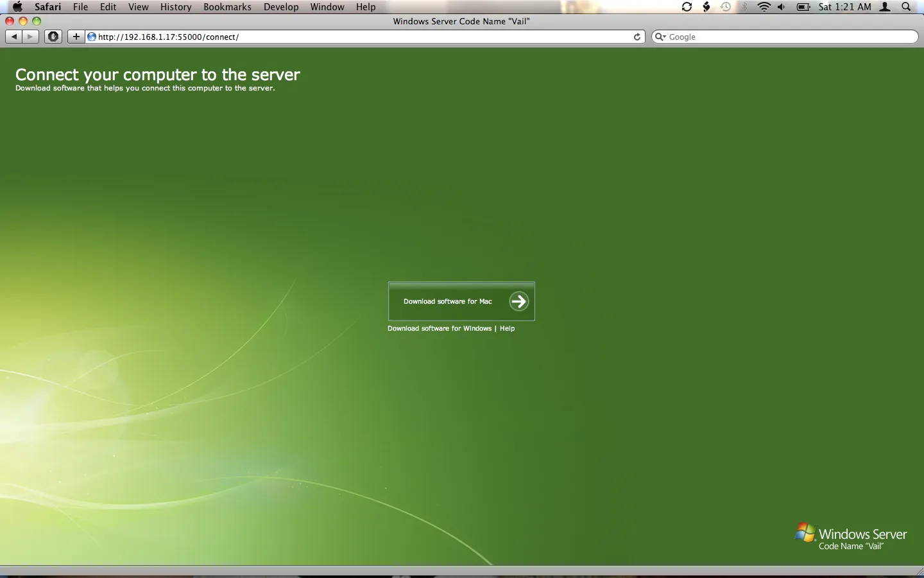Click the Time Machine icon in menu bar

pos(726,6)
